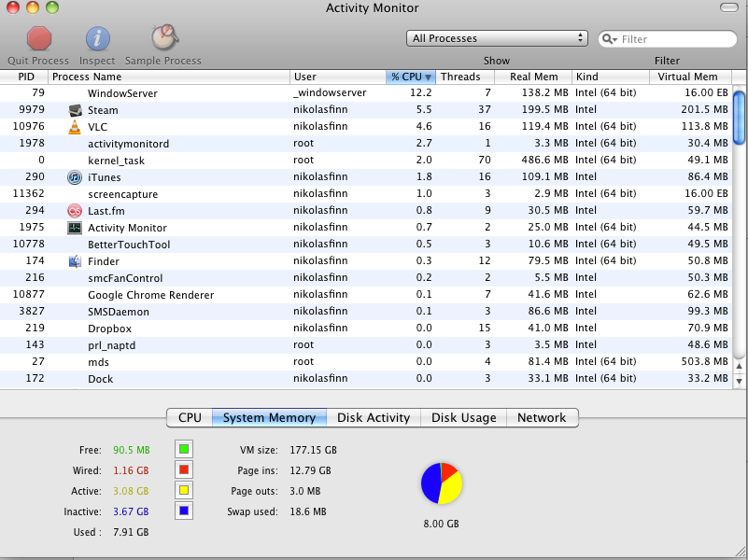Click the scrollbar up arrow

tap(739, 367)
